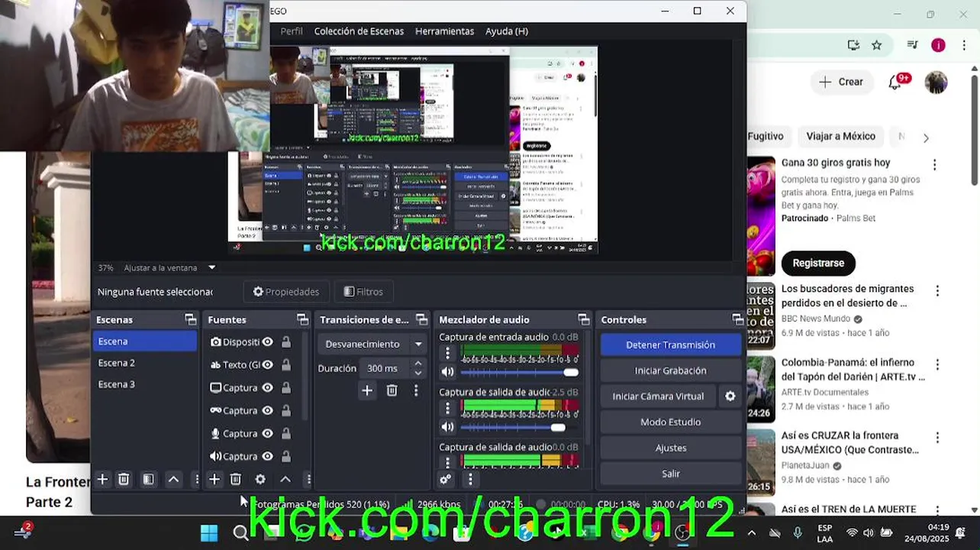Hide the Dispositi camera source
The height and width of the screenshot is (550, 980).
pos(268,342)
